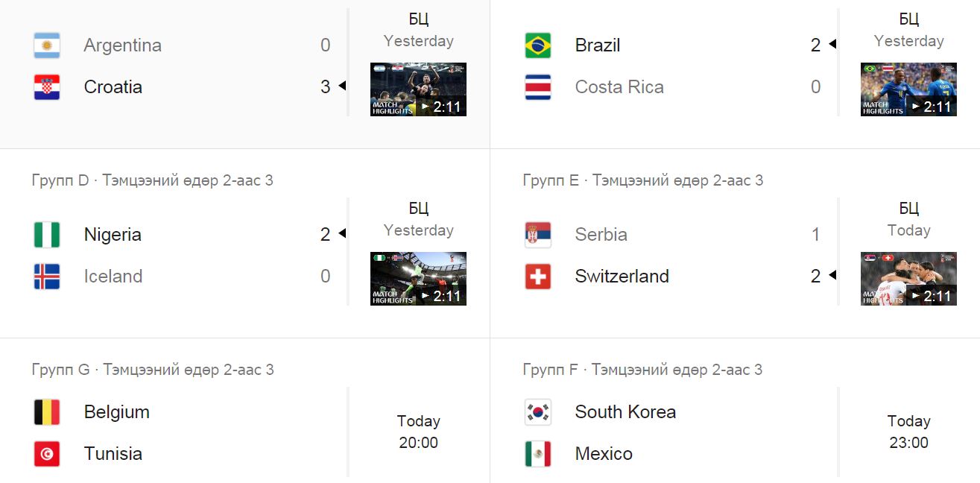
Task: Select Групп D matchday header text
Action: [x=153, y=180]
